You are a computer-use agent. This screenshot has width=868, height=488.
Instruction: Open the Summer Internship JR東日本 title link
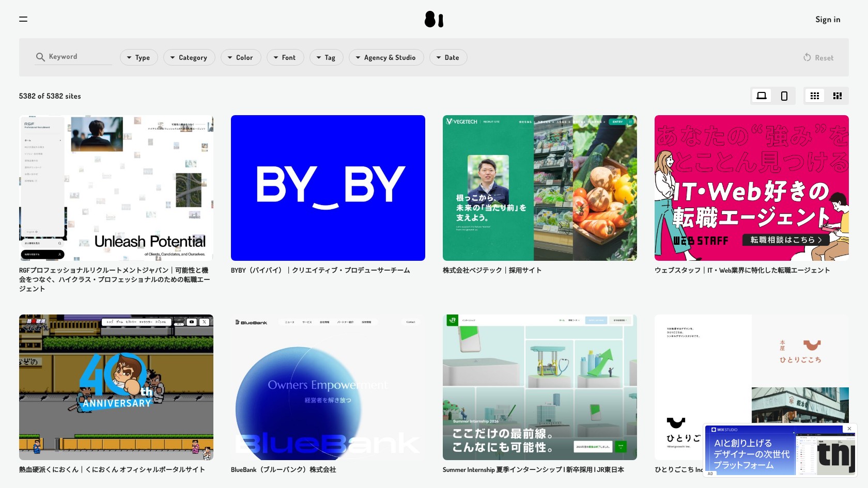[x=533, y=469]
